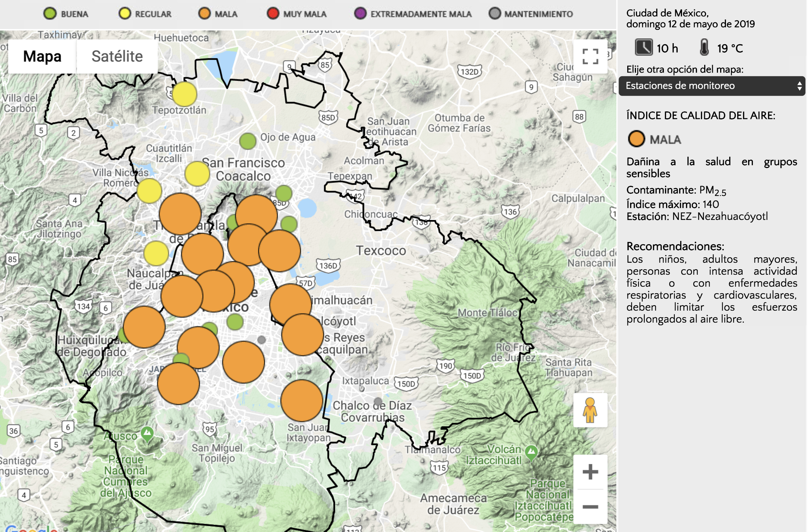Switch to Satélite view
The height and width of the screenshot is (532, 808).
click(x=117, y=57)
